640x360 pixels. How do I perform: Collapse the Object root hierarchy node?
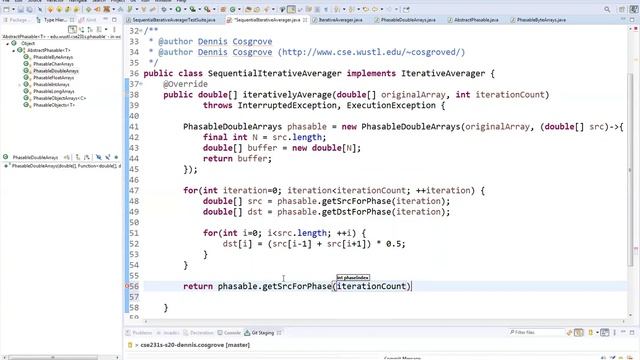tap(8, 43)
